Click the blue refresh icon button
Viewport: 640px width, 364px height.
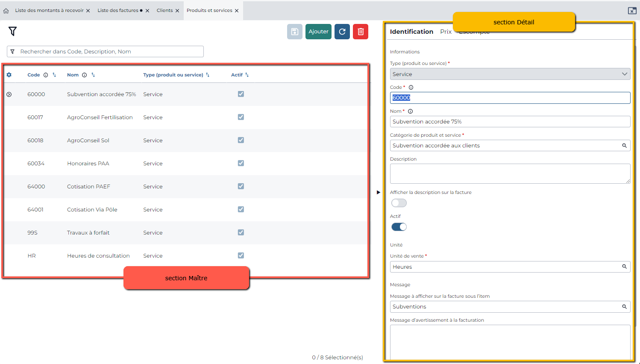[x=342, y=32]
